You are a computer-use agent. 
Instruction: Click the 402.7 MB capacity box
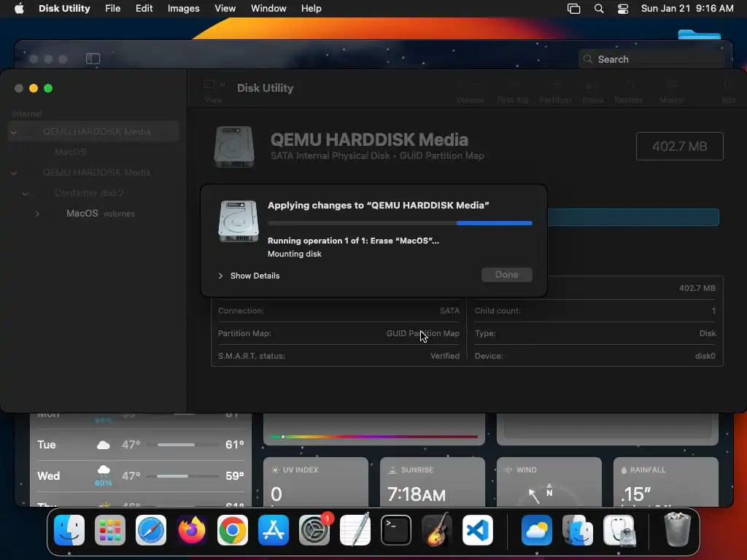coord(679,146)
